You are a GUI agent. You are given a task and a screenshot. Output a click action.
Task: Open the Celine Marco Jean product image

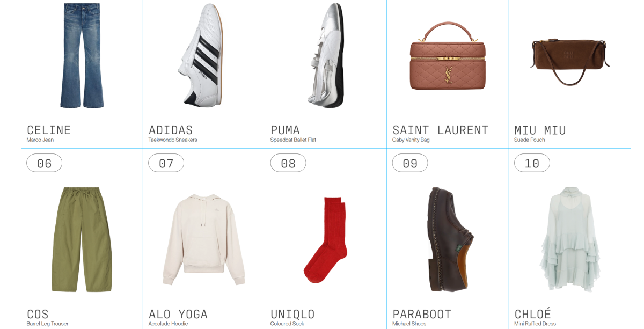coord(82,55)
